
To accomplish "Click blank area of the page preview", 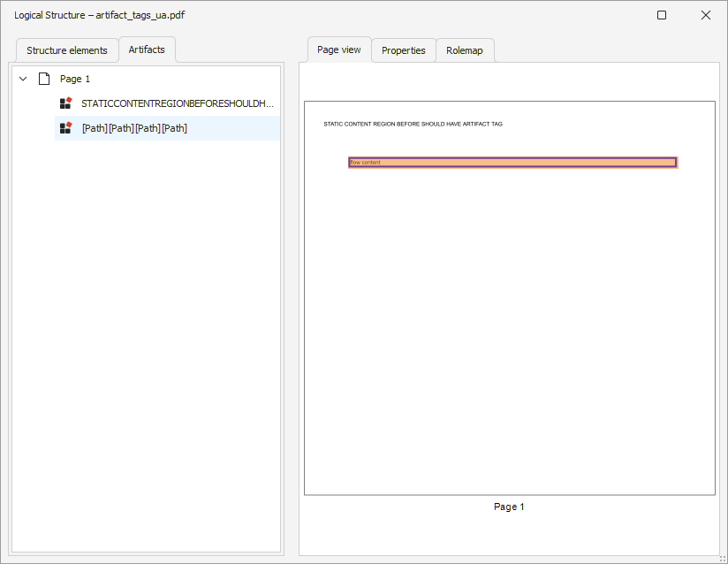I will 509,336.
